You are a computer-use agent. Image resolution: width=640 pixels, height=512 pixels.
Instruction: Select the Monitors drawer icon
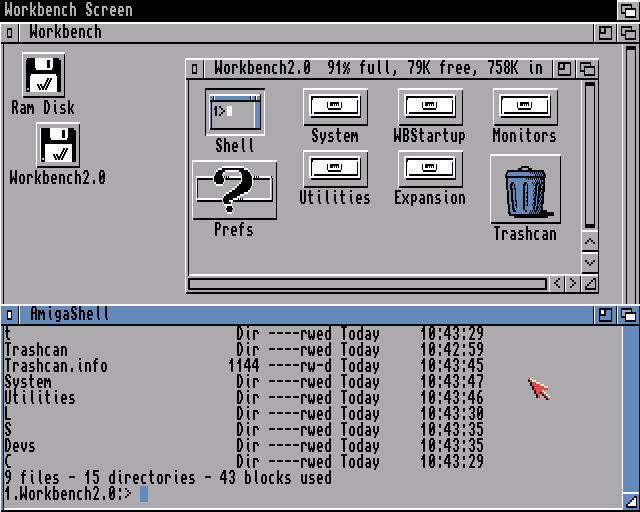pos(525,107)
